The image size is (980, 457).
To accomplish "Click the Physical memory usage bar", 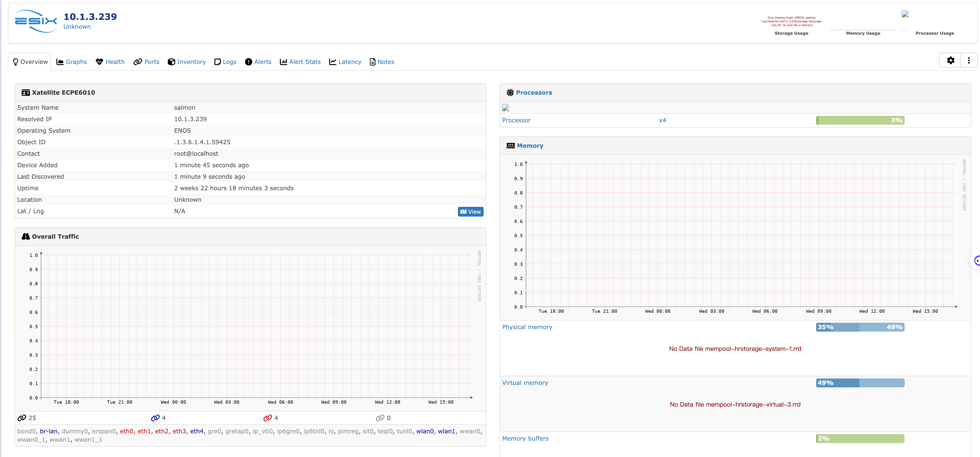I will (860, 327).
